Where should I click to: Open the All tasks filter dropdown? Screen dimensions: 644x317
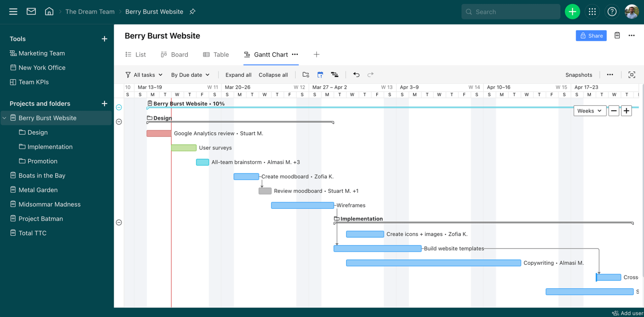click(x=144, y=74)
